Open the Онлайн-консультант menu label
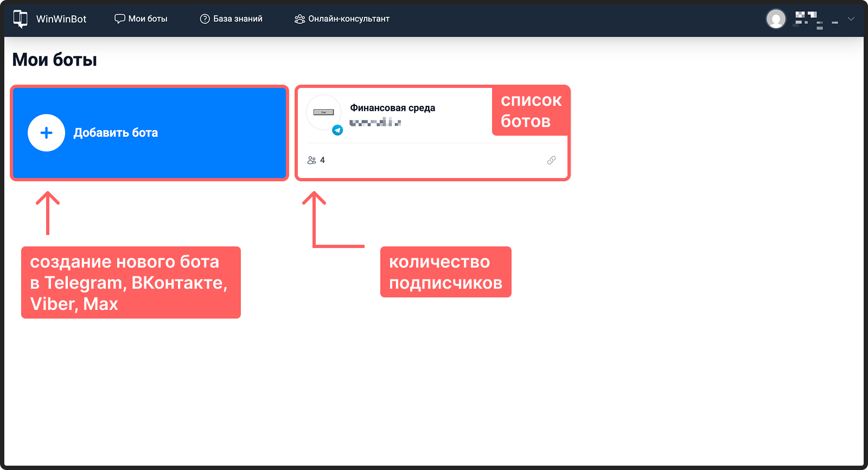868x470 pixels. coord(349,19)
